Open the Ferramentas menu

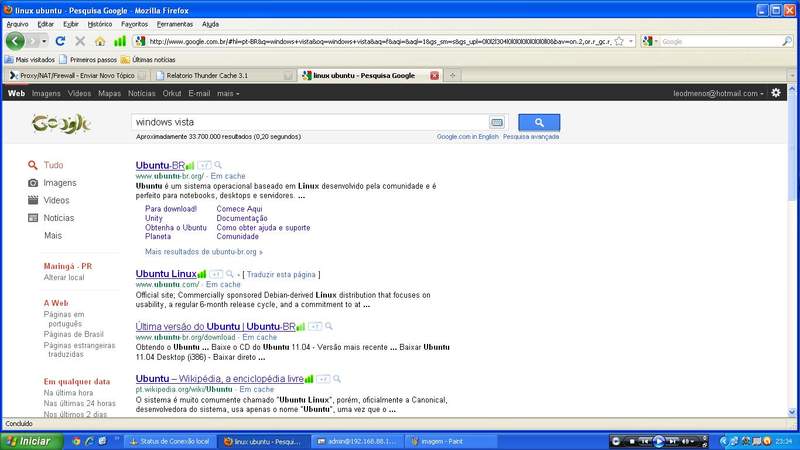[174, 24]
